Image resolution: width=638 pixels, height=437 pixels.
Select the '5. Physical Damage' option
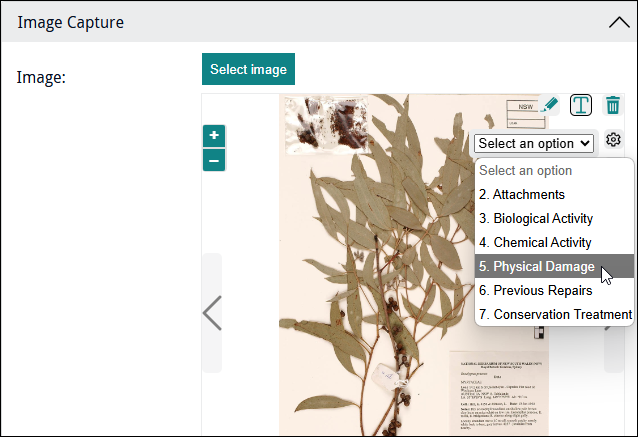pos(537,266)
